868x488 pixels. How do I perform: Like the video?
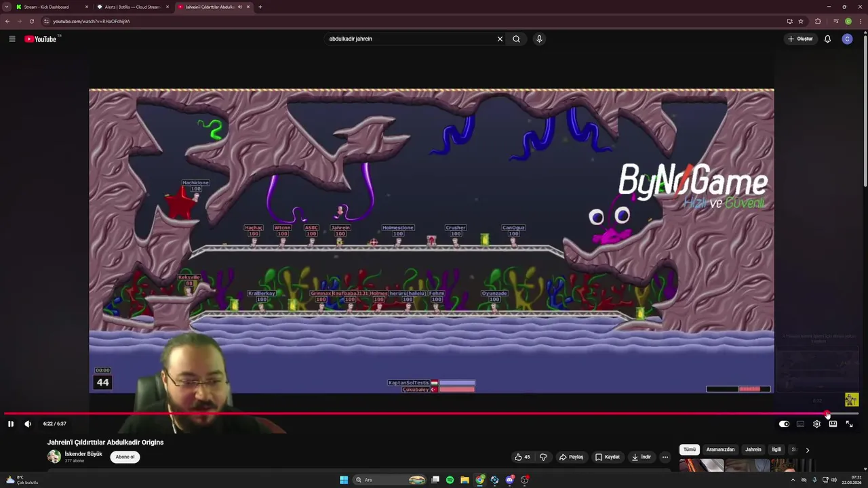(522, 457)
